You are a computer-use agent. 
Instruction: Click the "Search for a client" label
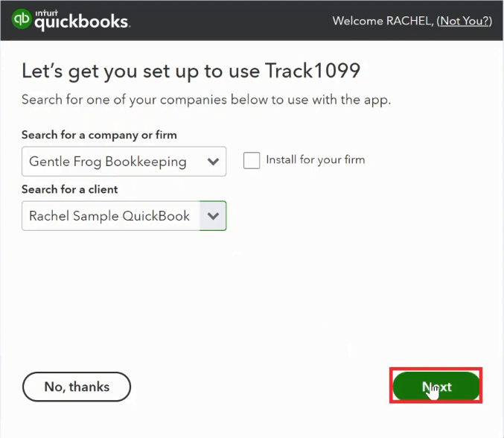[70, 189]
